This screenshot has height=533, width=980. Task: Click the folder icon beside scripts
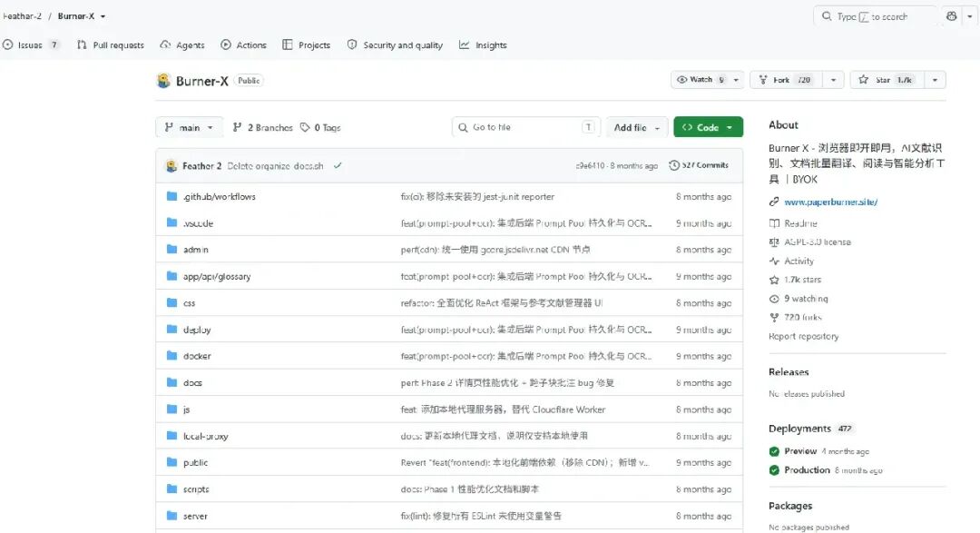click(171, 489)
